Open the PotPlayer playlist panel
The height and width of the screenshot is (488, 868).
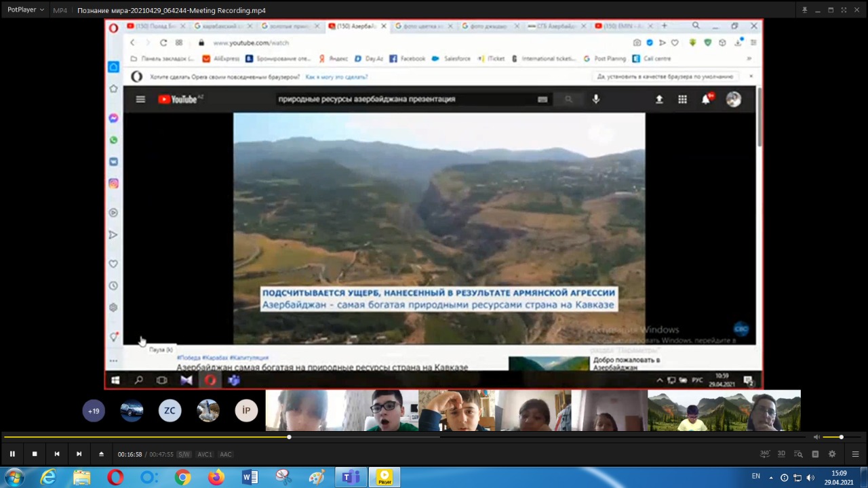coord(815,454)
